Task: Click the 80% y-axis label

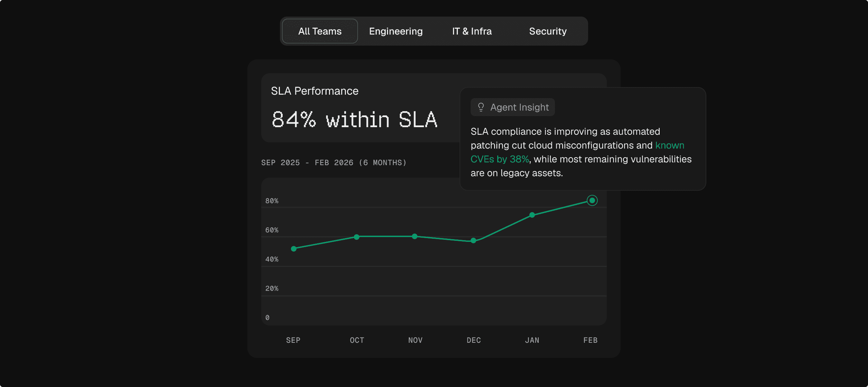Action: (272, 201)
